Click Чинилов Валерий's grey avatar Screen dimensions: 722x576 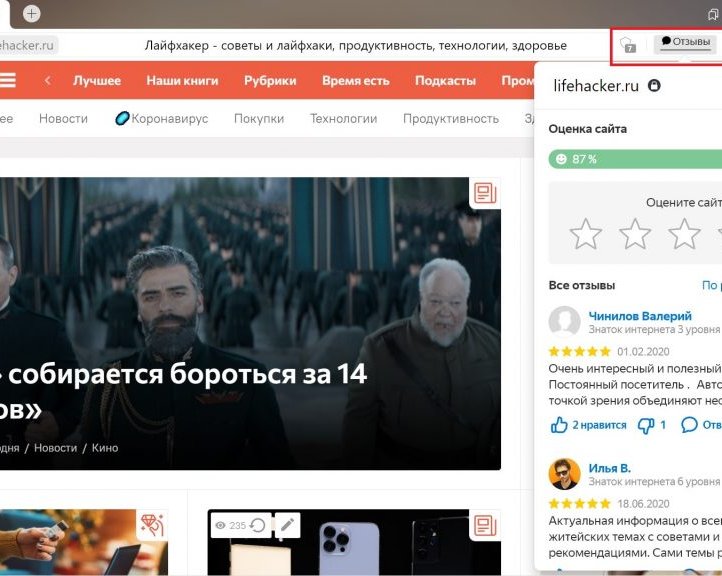pyautogui.click(x=564, y=321)
